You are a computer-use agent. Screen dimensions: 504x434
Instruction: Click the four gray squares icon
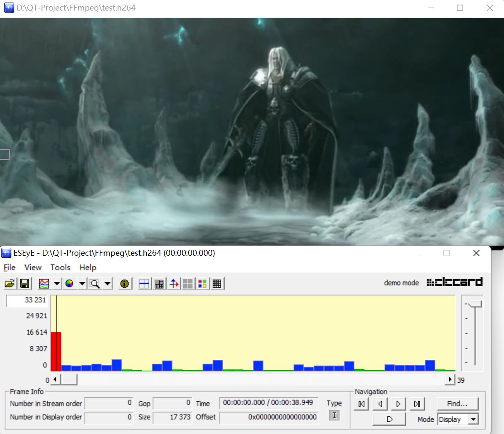pos(188,284)
